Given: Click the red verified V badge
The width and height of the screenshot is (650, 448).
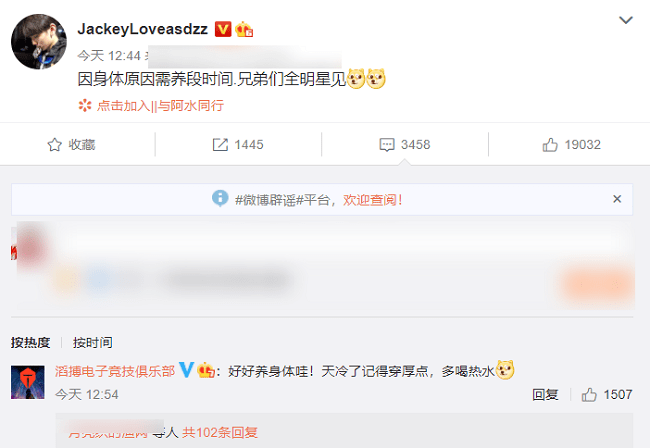Looking at the screenshot, I should (x=223, y=29).
